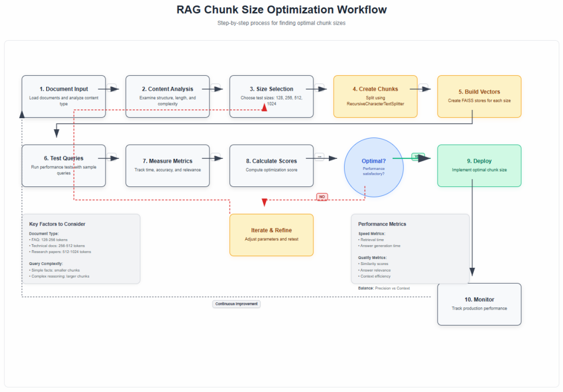The height and width of the screenshot is (392, 563).
Task: Toggle the Continuous Improvement badge
Action: click(236, 303)
